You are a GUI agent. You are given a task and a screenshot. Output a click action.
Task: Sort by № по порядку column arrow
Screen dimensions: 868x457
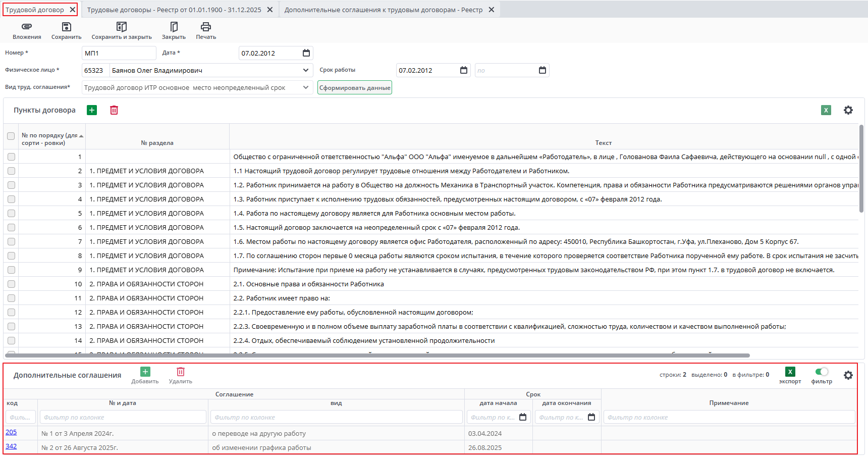(x=81, y=136)
